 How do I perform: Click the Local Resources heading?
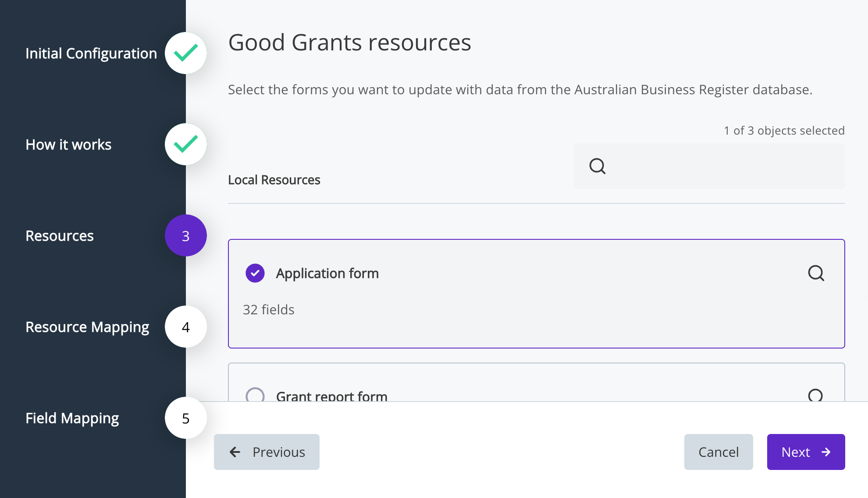click(274, 180)
